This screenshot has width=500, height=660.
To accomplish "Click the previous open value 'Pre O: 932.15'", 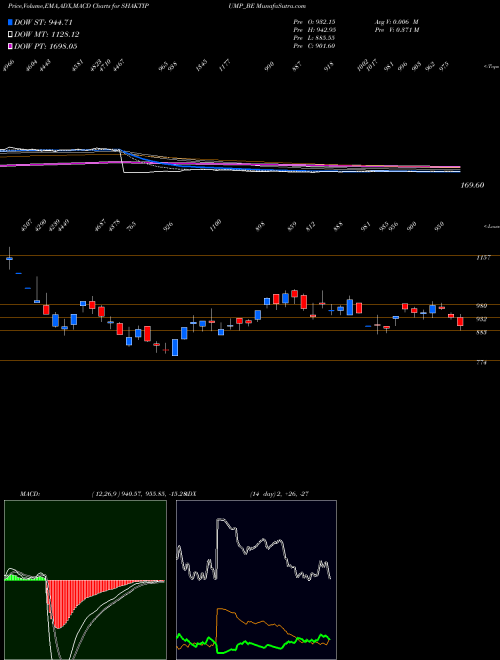I will coord(314,21).
